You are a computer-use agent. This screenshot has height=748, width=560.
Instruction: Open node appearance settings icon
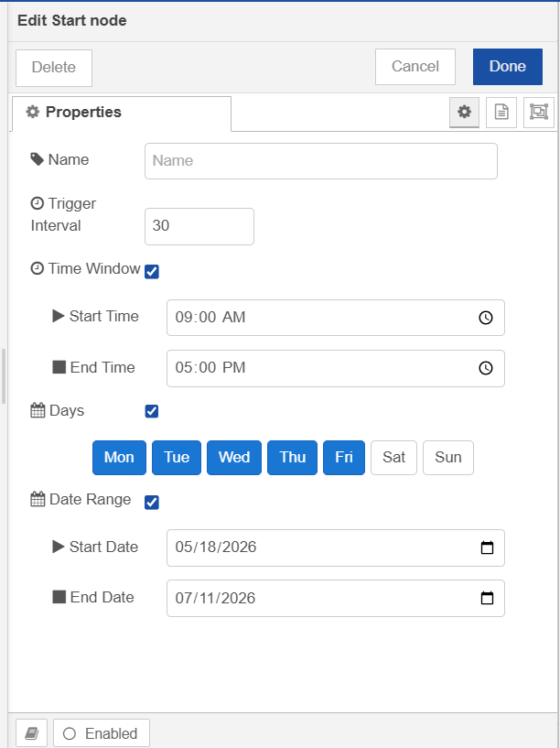click(539, 113)
